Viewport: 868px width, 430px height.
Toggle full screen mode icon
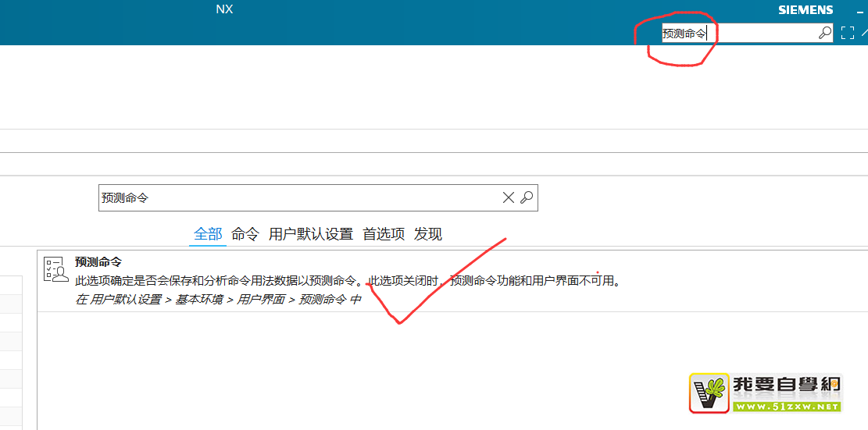(x=848, y=33)
